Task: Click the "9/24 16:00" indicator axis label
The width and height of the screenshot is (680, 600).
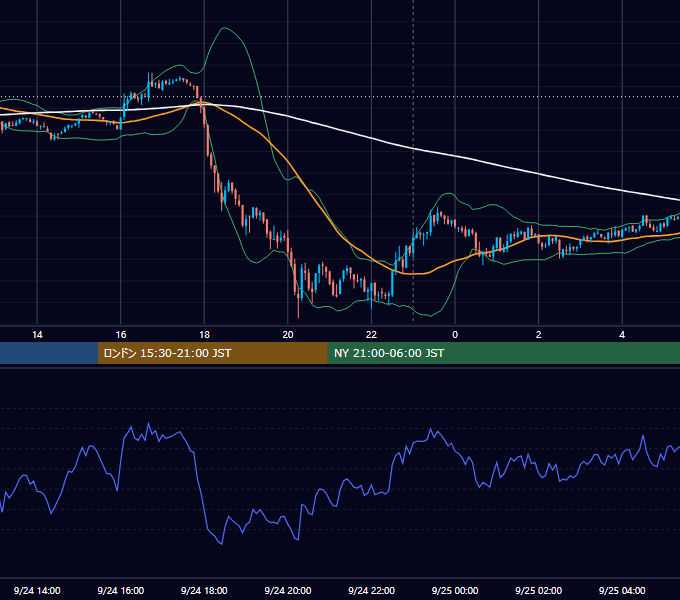Action: [121, 590]
